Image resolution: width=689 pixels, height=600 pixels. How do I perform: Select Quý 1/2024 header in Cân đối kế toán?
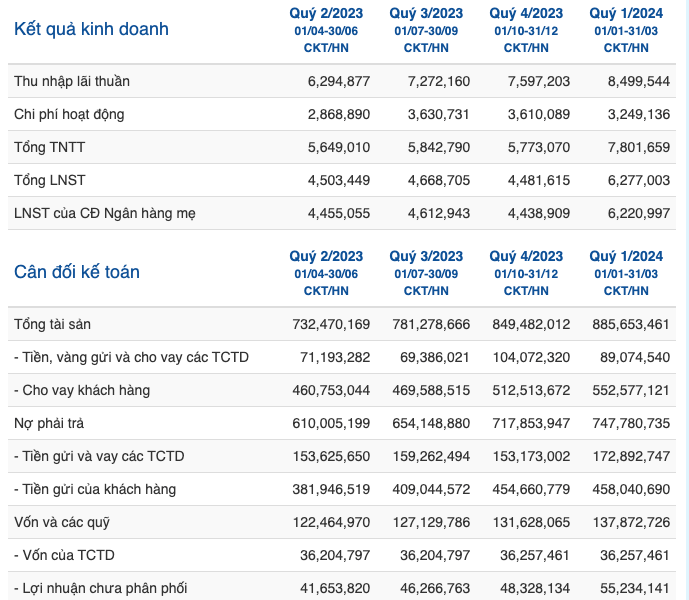pos(626,256)
